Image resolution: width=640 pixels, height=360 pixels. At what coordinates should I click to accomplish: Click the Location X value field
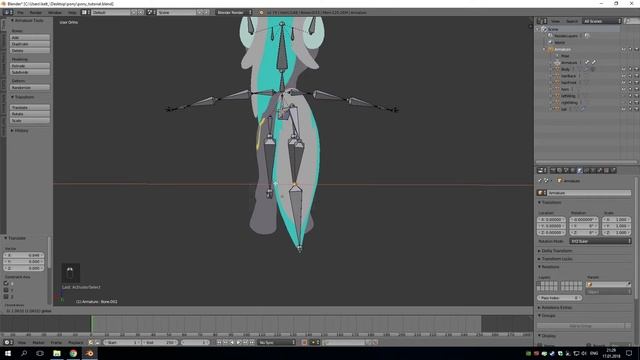tap(551, 220)
